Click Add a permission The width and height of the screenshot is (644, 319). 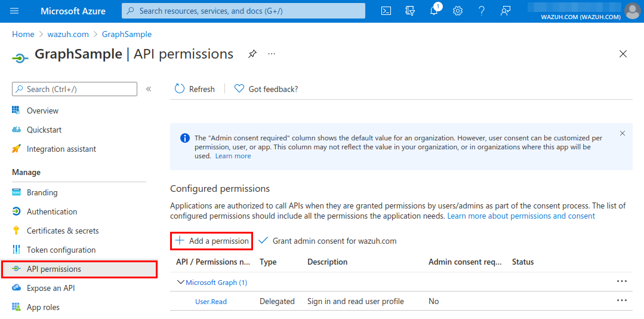(212, 241)
